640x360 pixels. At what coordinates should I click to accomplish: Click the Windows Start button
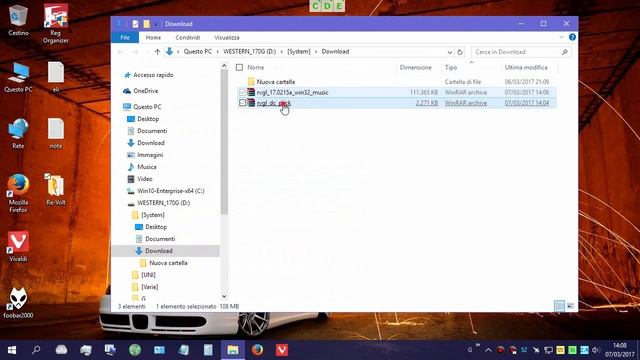[x=12, y=350]
